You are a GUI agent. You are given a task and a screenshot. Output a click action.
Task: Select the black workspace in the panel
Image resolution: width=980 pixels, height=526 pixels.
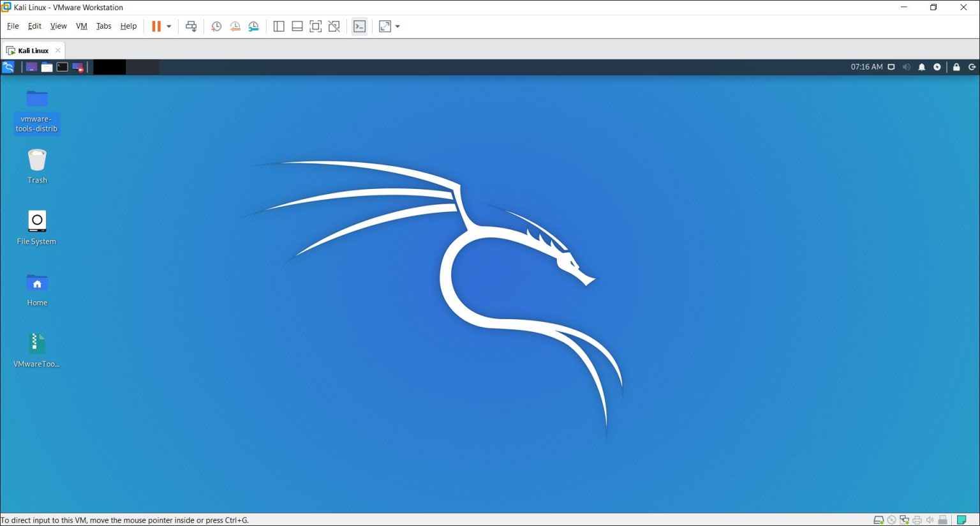tap(110, 67)
